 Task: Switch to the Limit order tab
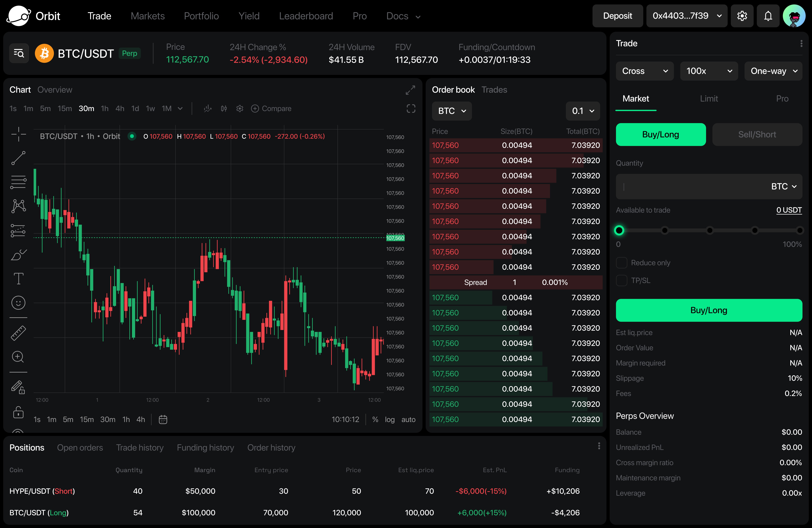tap(709, 99)
